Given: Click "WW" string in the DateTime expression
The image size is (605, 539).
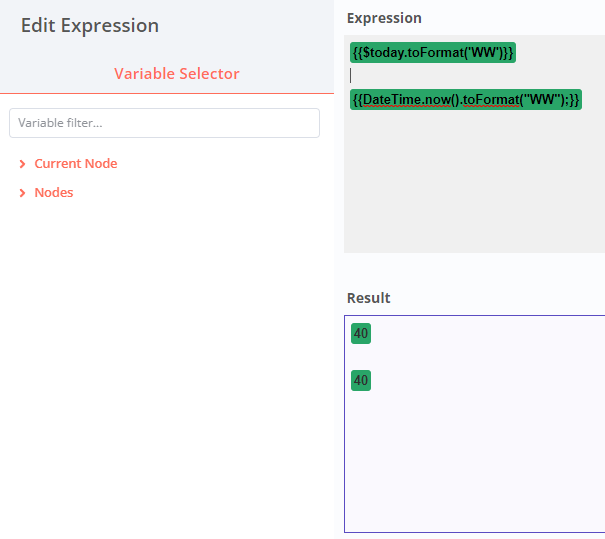Looking at the screenshot, I should tap(536, 100).
